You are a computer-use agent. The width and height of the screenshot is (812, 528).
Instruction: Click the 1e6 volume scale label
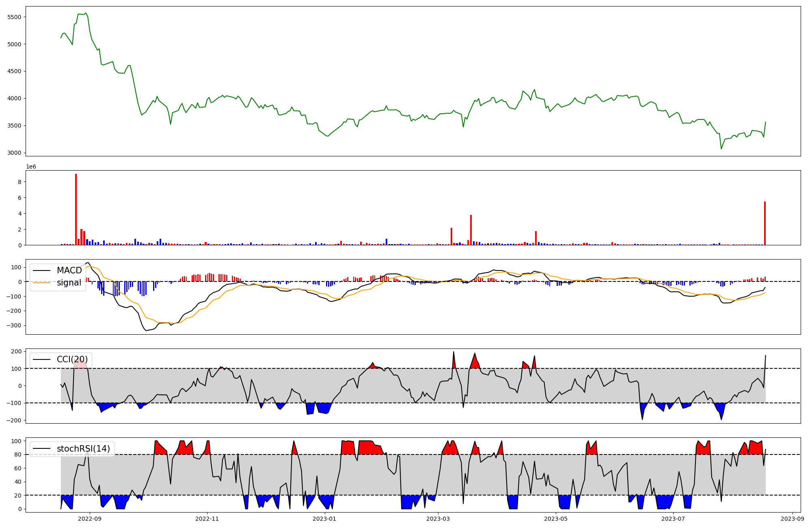[31, 167]
